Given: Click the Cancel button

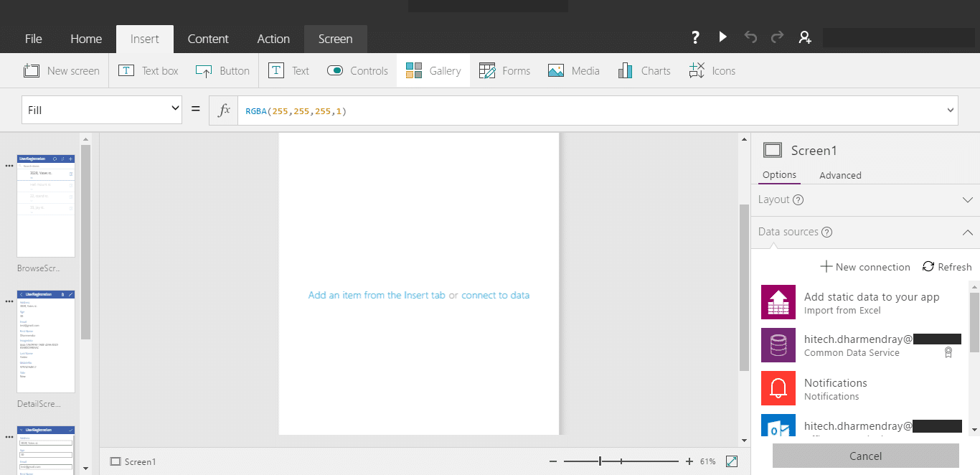Looking at the screenshot, I should point(865,456).
